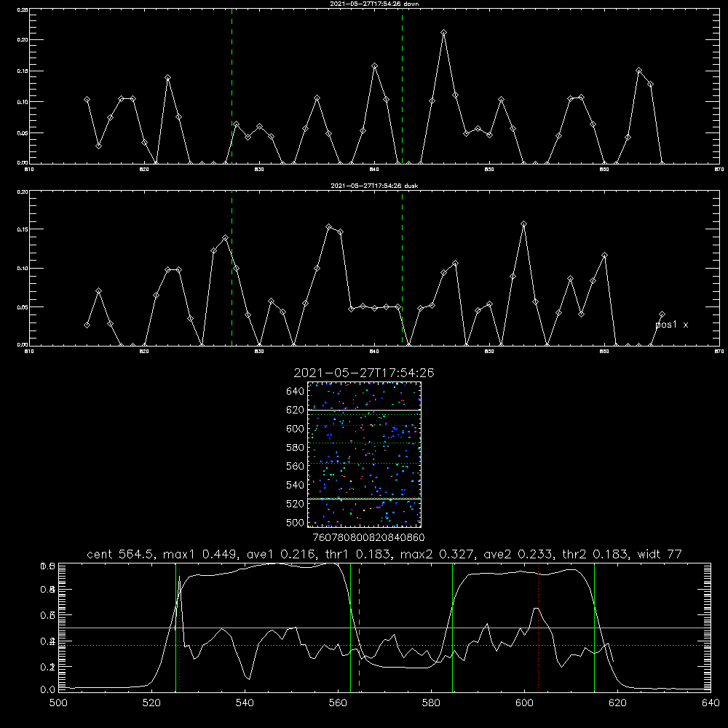Click the last data marker in dusk plot below 'pos1 x' label
The height and width of the screenshot is (728, 728).
click(x=662, y=314)
